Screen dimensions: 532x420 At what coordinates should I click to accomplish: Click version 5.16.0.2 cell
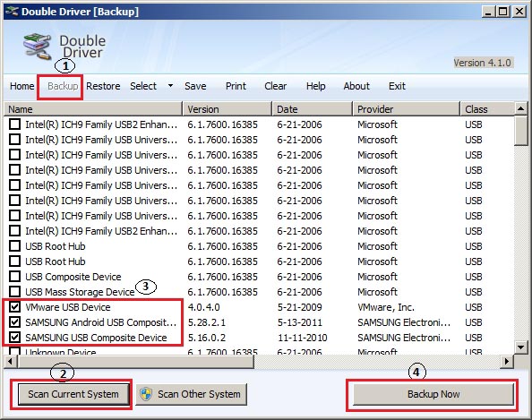(206, 338)
